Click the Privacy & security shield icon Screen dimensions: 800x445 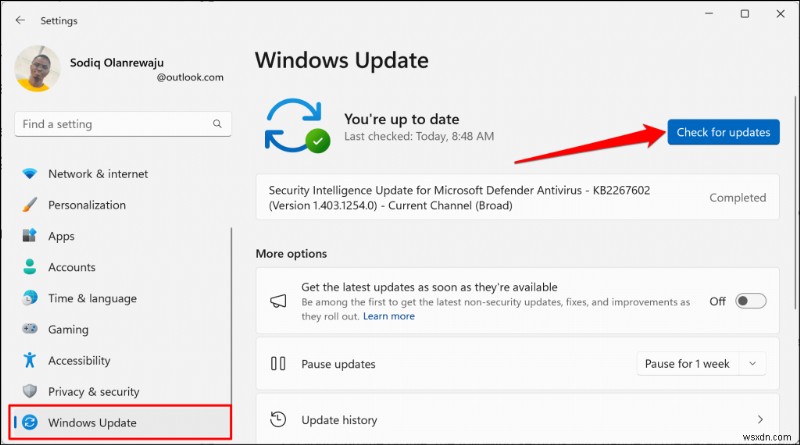(30, 391)
